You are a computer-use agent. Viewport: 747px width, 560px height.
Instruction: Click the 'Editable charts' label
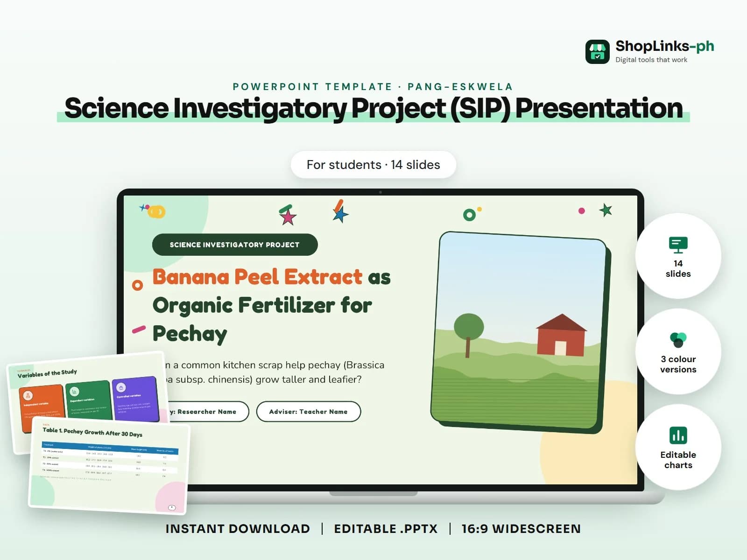678,460
